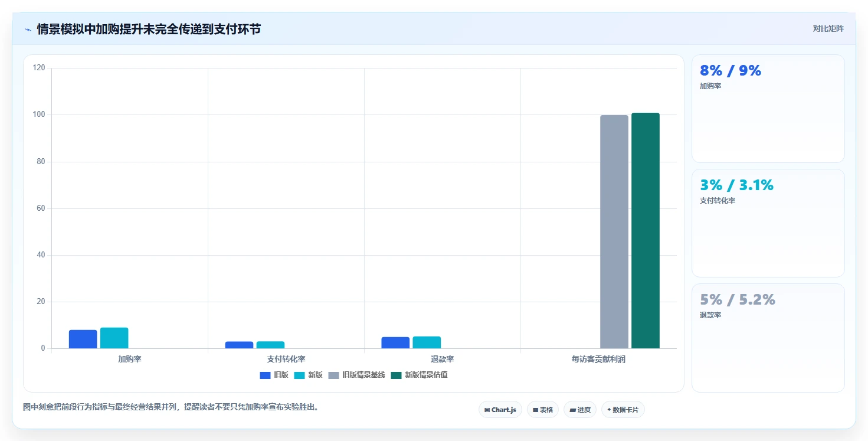Click the blue 旧版 bar for 支付转化率

coord(240,345)
